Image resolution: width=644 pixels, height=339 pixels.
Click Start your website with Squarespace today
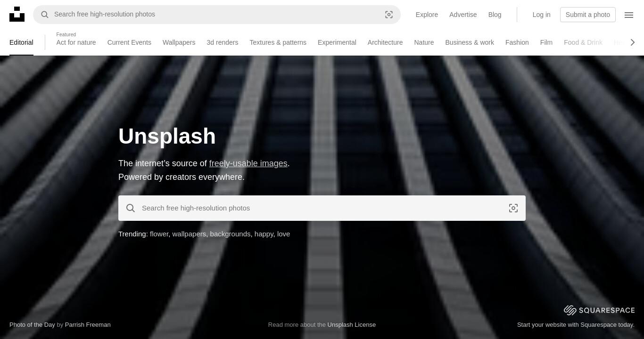click(576, 324)
